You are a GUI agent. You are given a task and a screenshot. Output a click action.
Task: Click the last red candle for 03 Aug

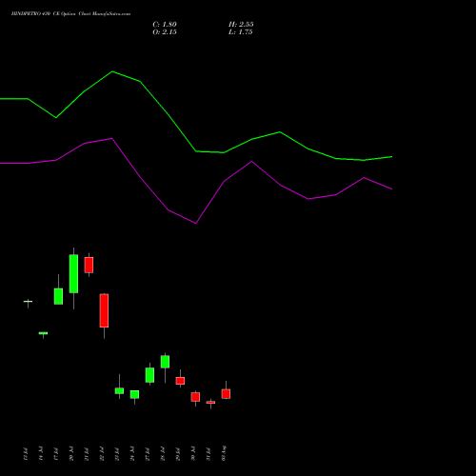(226, 393)
